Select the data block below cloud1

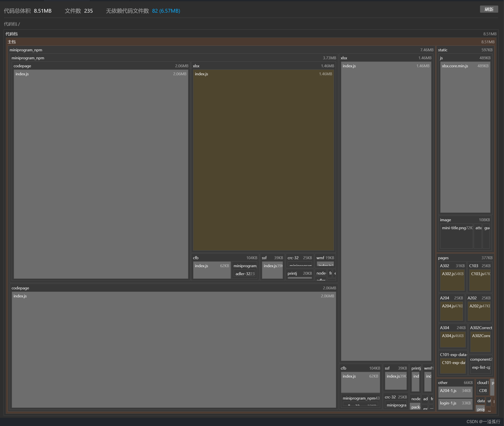tap(481, 401)
